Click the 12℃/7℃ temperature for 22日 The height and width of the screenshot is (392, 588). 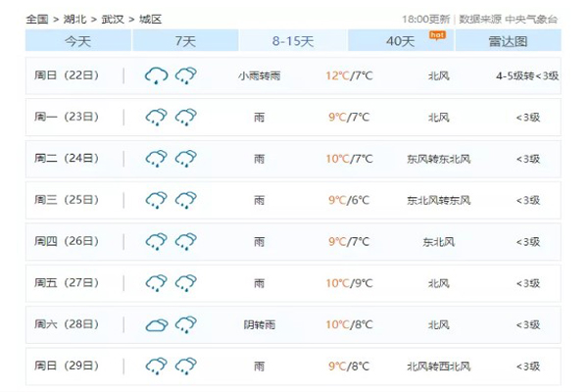(349, 75)
